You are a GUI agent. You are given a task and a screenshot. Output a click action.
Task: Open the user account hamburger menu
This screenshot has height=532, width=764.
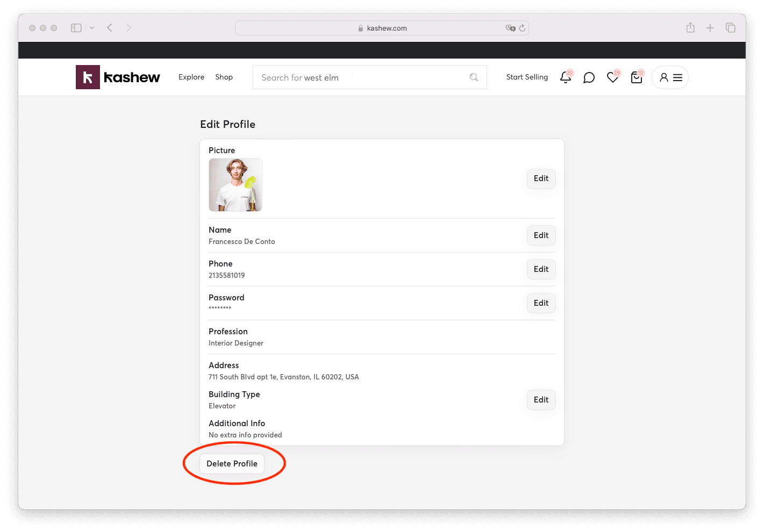[x=670, y=77]
